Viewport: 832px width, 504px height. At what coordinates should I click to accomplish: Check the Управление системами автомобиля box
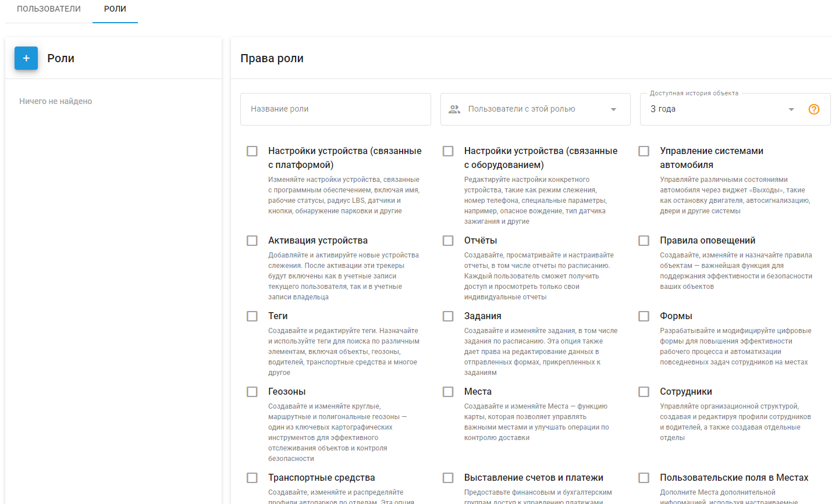coord(644,151)
